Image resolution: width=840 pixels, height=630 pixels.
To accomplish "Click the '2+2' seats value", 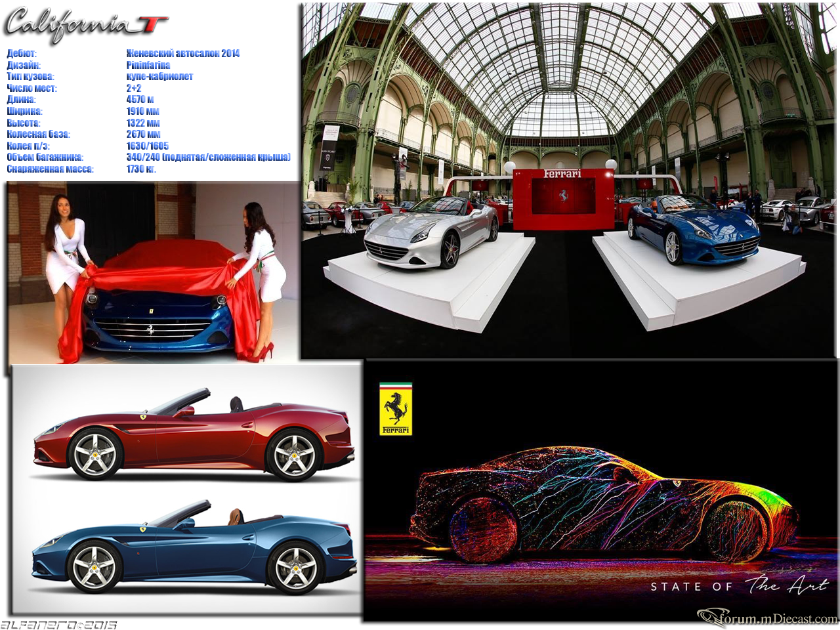I will (x=134, y=89).
